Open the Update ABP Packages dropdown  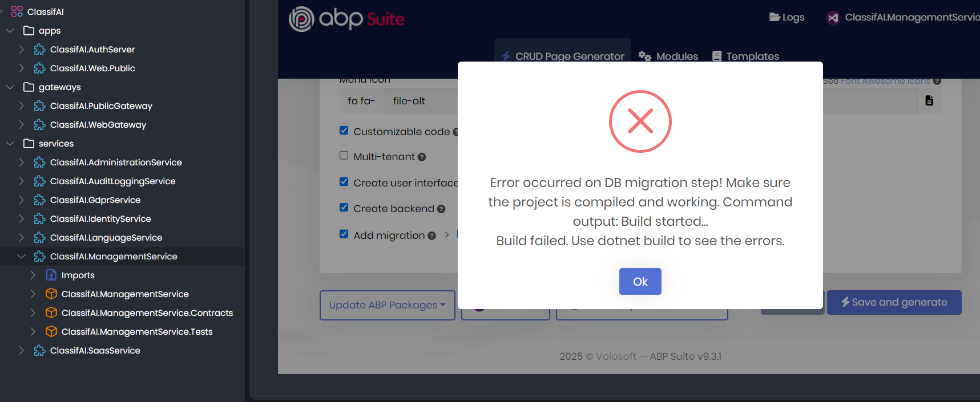[x=388, y=305]
